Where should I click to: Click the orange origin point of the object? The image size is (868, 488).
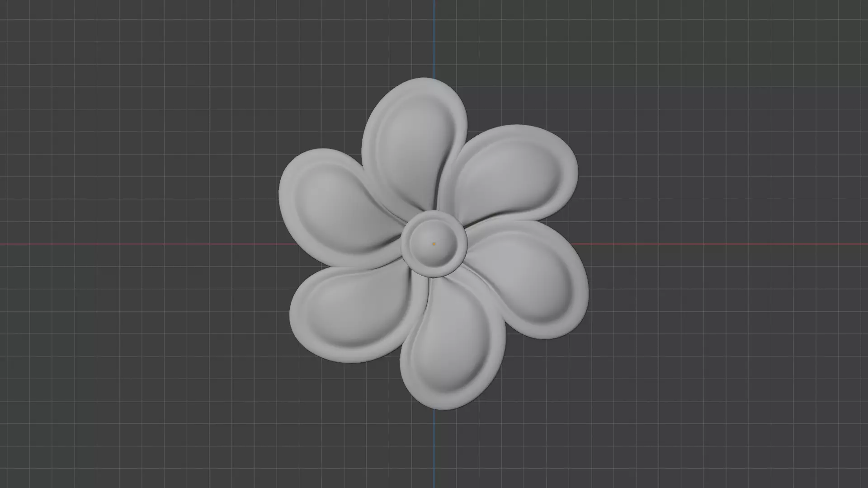pos(434,244)
